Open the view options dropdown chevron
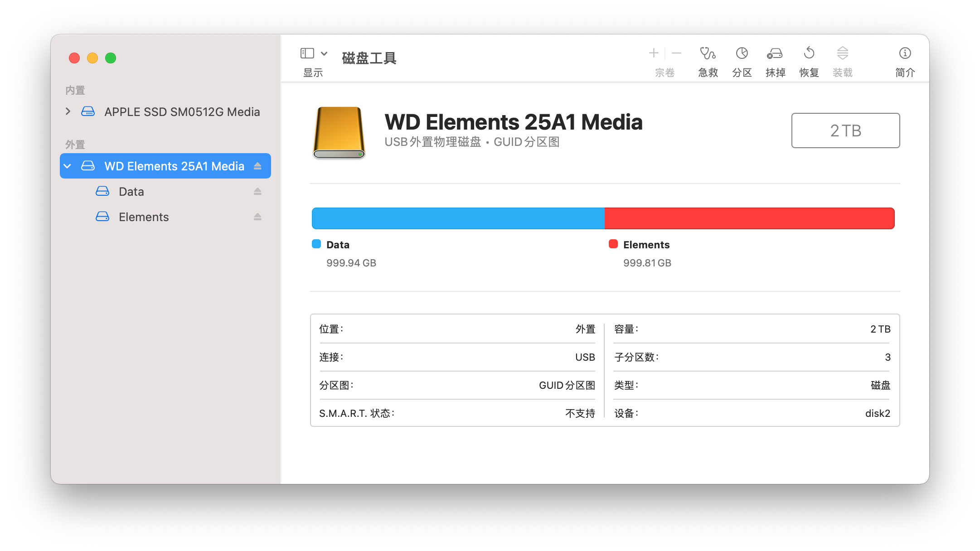Image resolution: width=980 pixels, height=551 pixels. tap(324, 53)
